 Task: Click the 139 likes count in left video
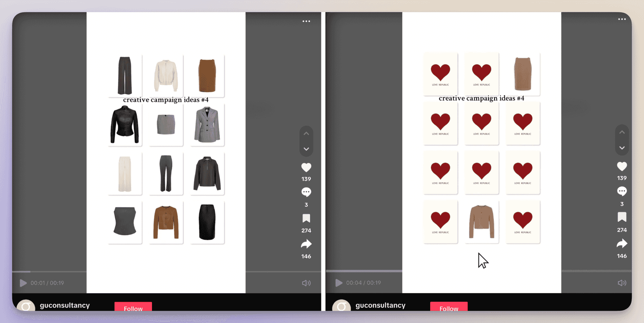pos(306,179)
